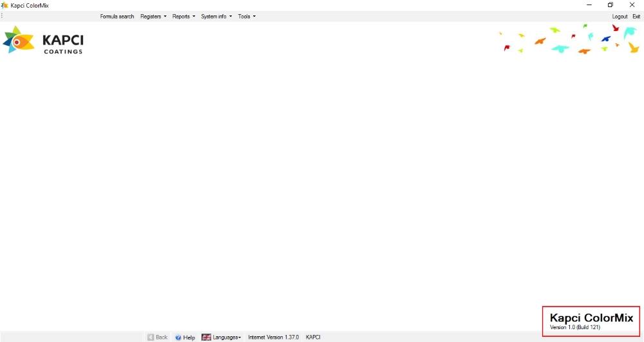
Task: Click the Languages flag icon
Action: pos(206,337)
